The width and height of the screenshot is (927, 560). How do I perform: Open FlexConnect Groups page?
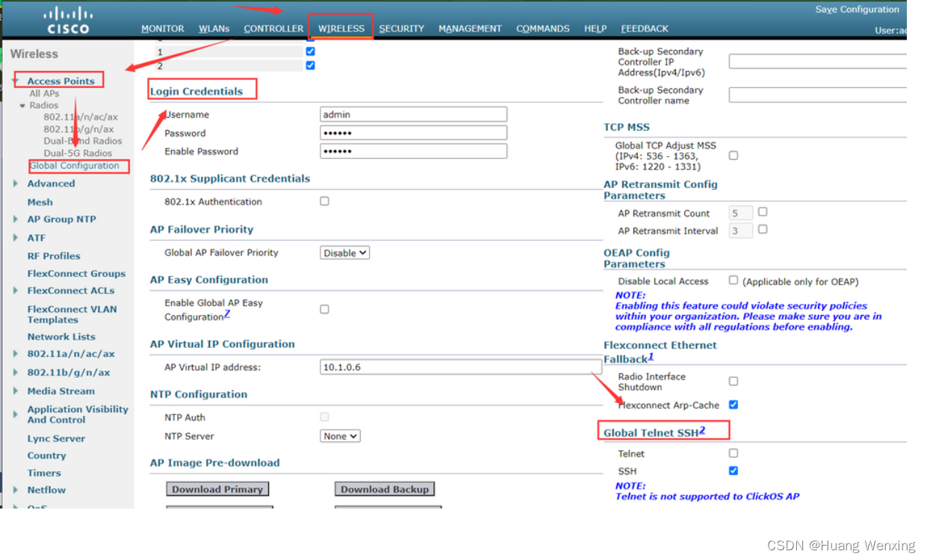pyautogui.click(x=76, y=274)
